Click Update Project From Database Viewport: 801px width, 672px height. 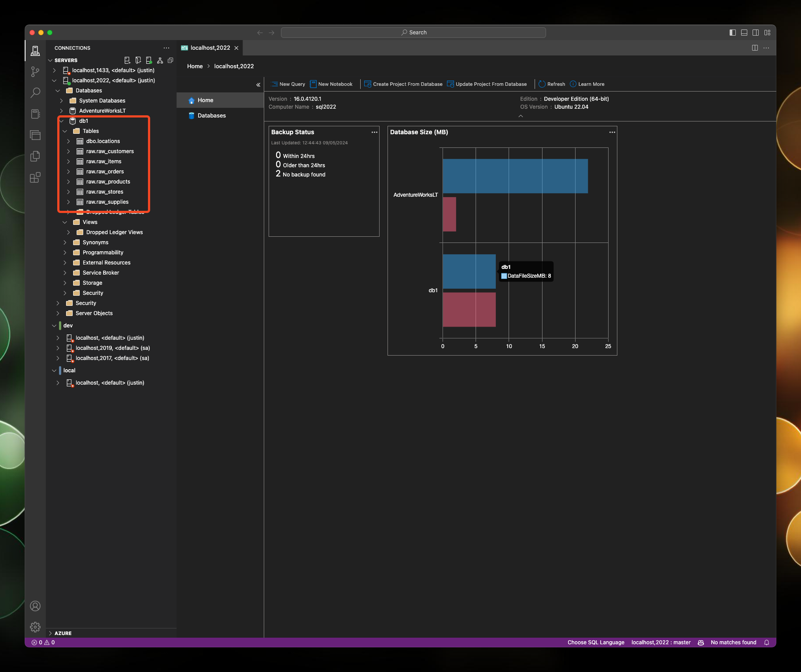click(487, 84)
